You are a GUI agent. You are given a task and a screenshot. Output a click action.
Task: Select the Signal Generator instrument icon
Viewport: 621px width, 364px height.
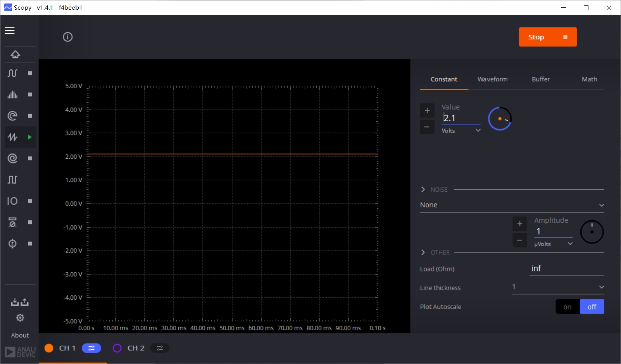pos(12,137)
